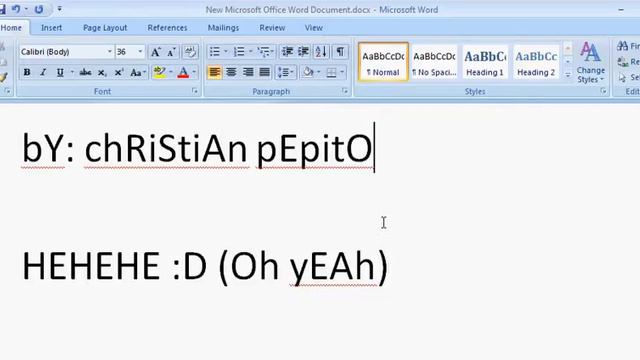Viewport: 640px width, 360px height.
Task: Select Justify alignment
Action: tap(264, 73)
